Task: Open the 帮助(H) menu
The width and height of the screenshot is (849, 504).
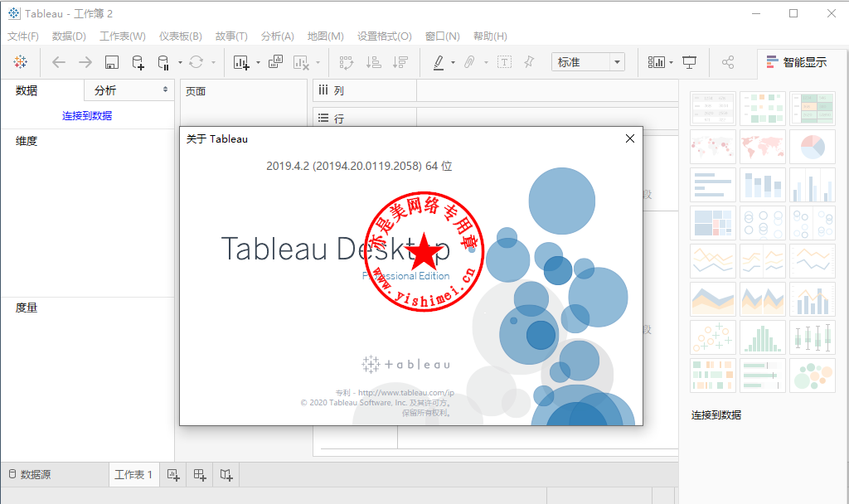Action: (490, 36)
